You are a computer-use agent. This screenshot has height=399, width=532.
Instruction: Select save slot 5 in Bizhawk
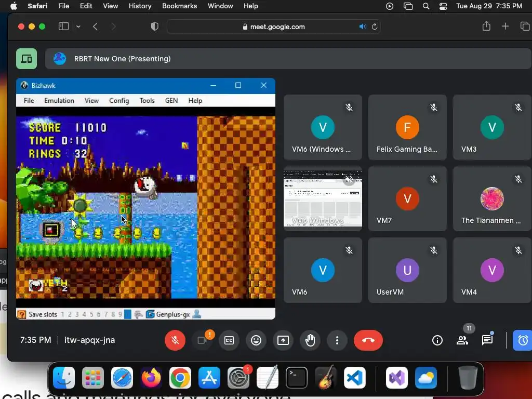pos(91,314)
